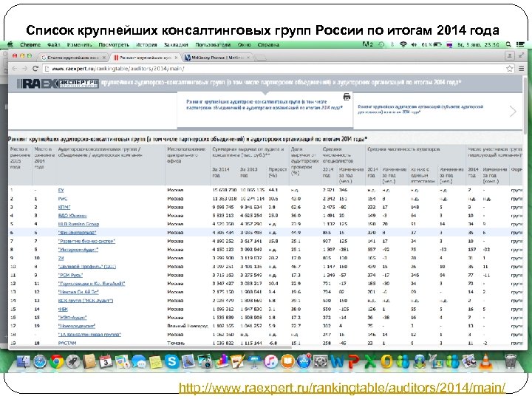Launch Microsoft Word from the Dock

pos(337,361)
